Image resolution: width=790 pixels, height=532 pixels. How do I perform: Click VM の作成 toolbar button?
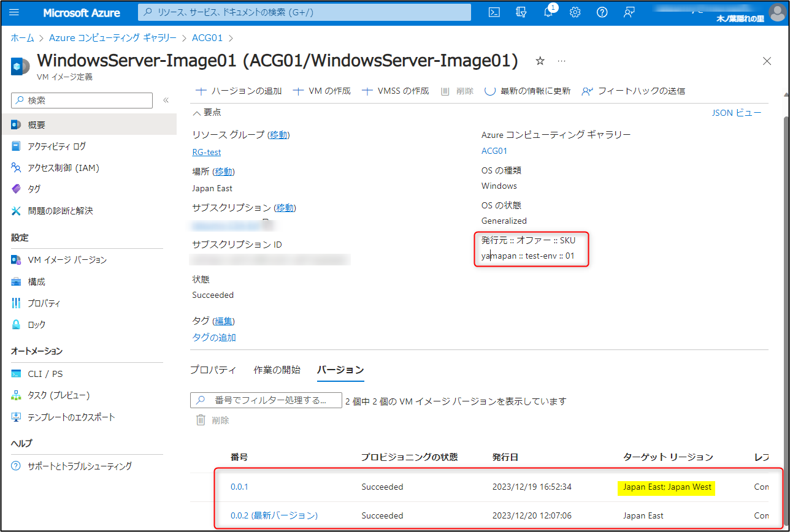[x=322, y=91]
